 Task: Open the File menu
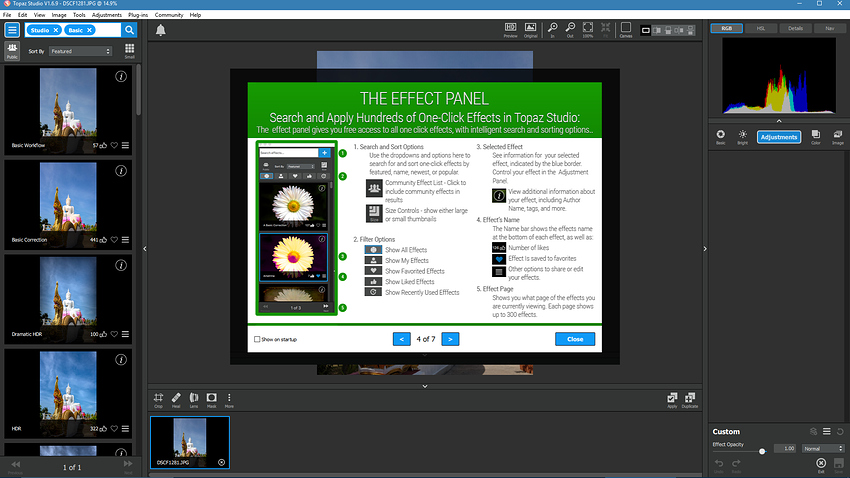pos(7,15)
